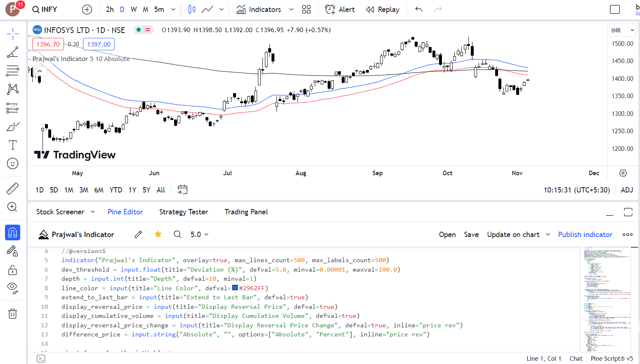Click Open in the Pine Editor

tap(447, 235)
